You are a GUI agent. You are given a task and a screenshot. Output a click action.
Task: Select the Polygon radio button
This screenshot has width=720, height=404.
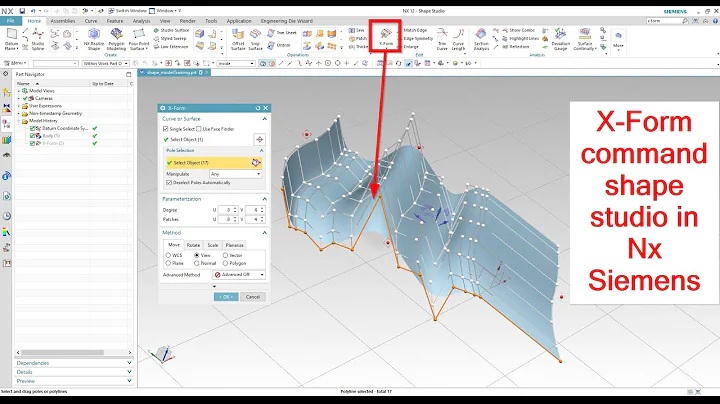[x=225, y=264]
